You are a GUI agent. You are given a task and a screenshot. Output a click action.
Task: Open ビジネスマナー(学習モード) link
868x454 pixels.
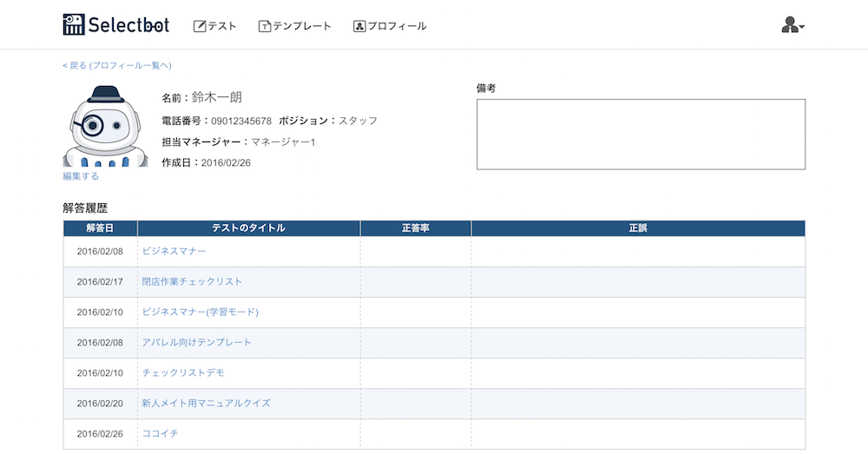(200, 313)
